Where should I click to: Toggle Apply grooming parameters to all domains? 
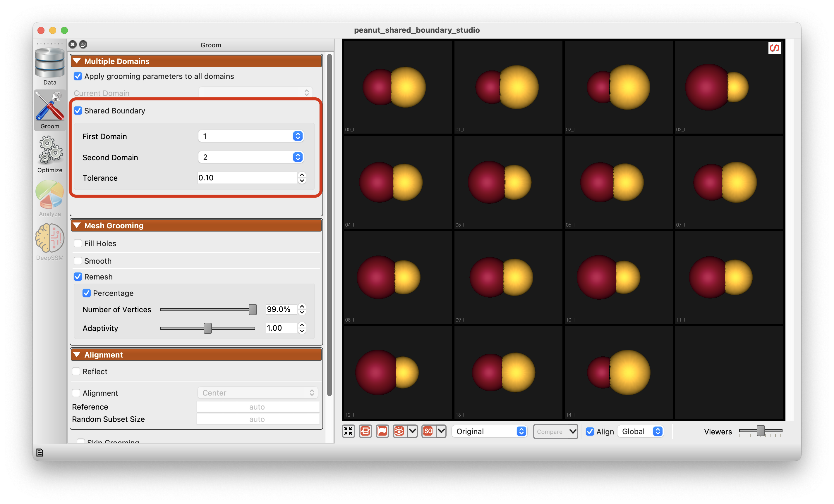pyautogui.click(x=78, y=76)
